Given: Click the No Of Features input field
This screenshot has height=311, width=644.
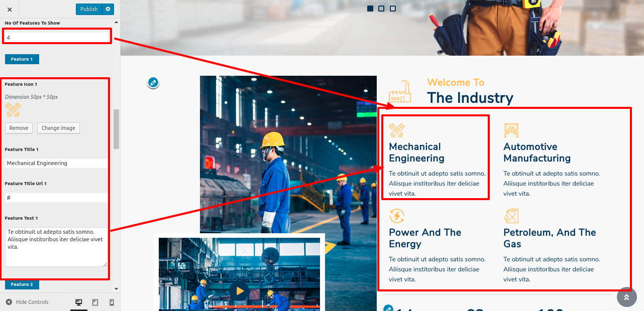Looking at the screenshot, I should tap(56, 37).
